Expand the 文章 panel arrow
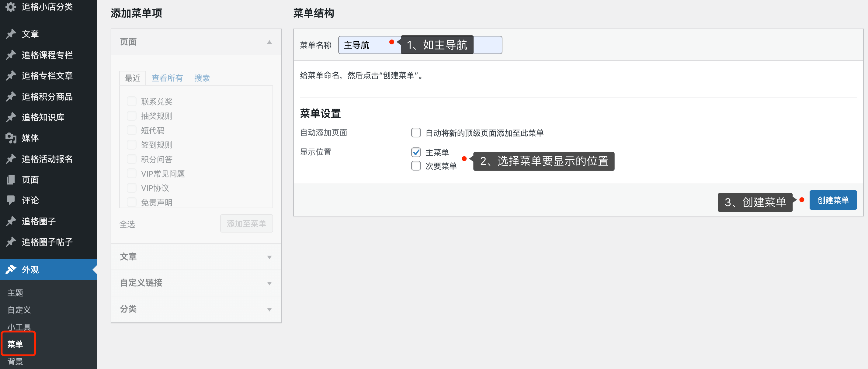This screenshot has height=369, width=868. (269, 257)
